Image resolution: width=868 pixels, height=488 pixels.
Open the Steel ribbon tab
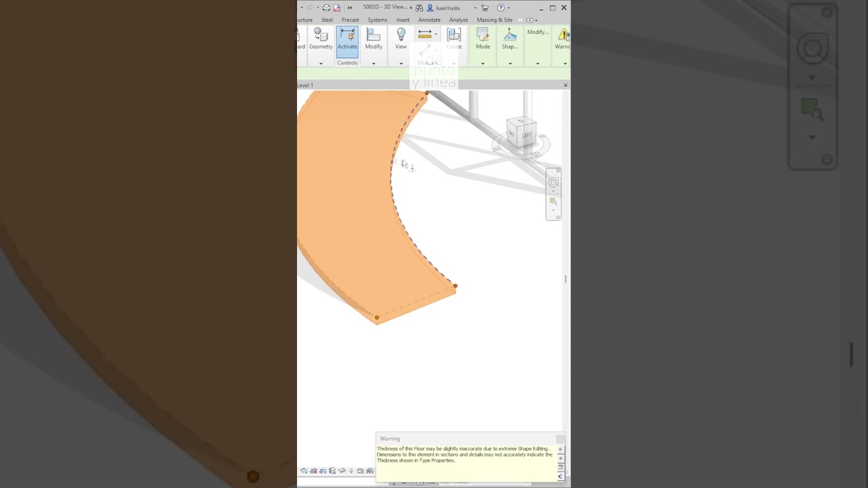point(327,20)
